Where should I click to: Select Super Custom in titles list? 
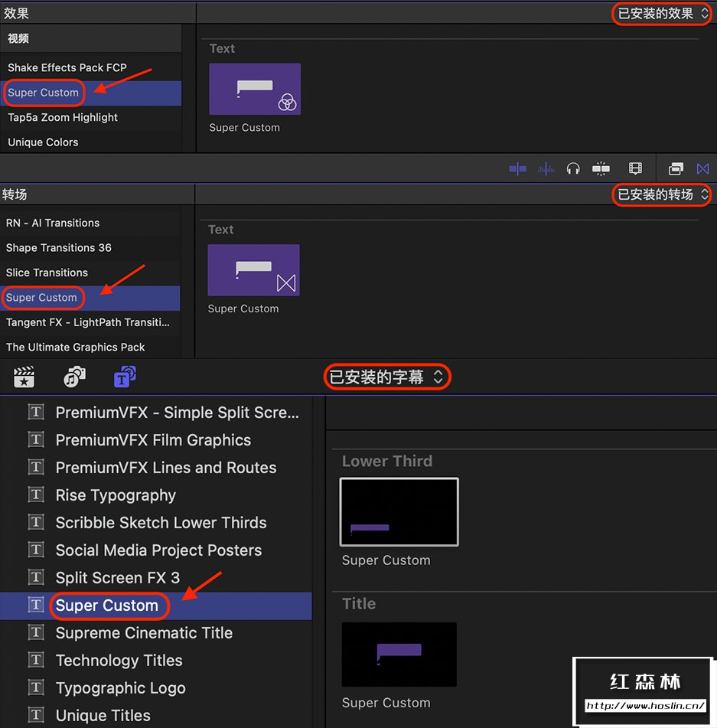pos(156,606)
